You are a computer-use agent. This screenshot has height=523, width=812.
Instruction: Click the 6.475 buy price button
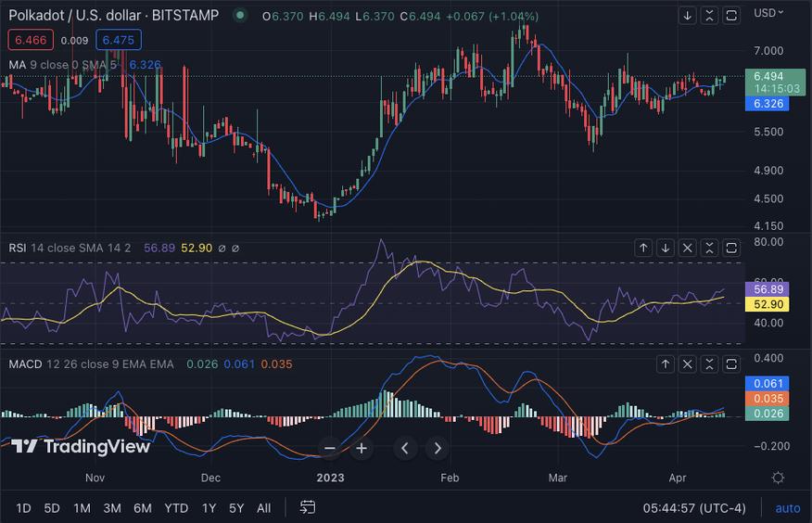point(119,40)
